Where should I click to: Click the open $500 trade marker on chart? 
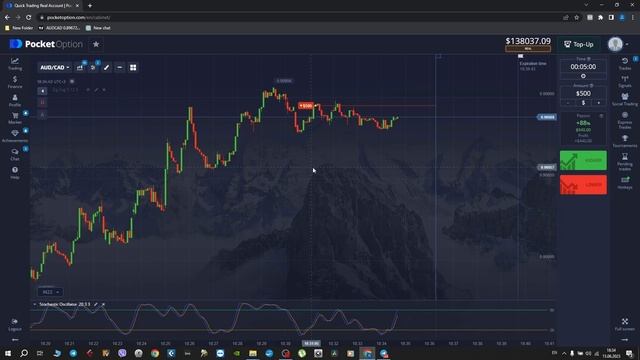click(x=306, y=106)
